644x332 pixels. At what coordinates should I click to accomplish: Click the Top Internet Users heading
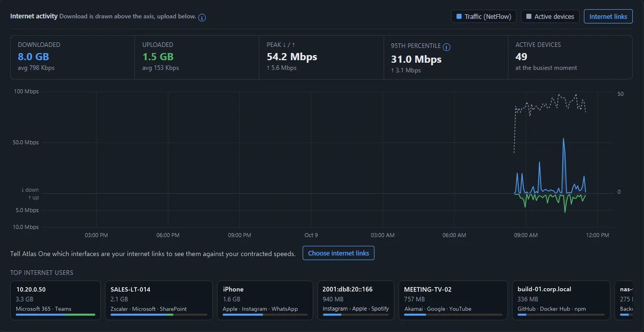[x=42, y=273]
